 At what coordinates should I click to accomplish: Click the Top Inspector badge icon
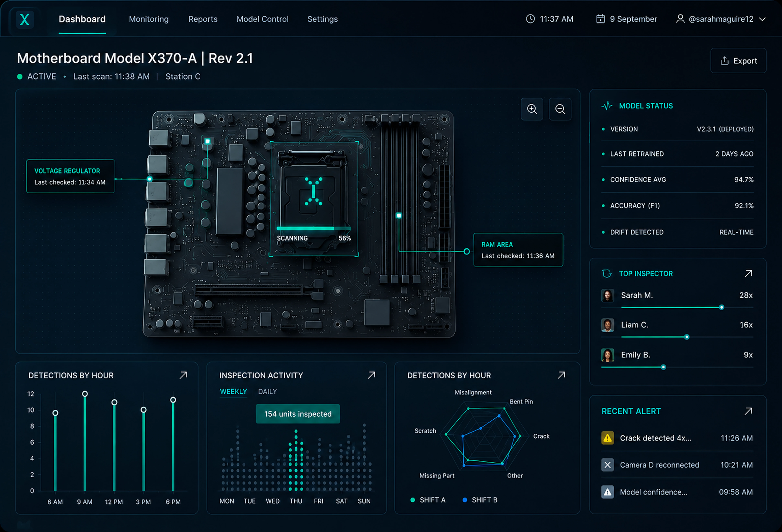pyautogui.click(x=607, y=274)
